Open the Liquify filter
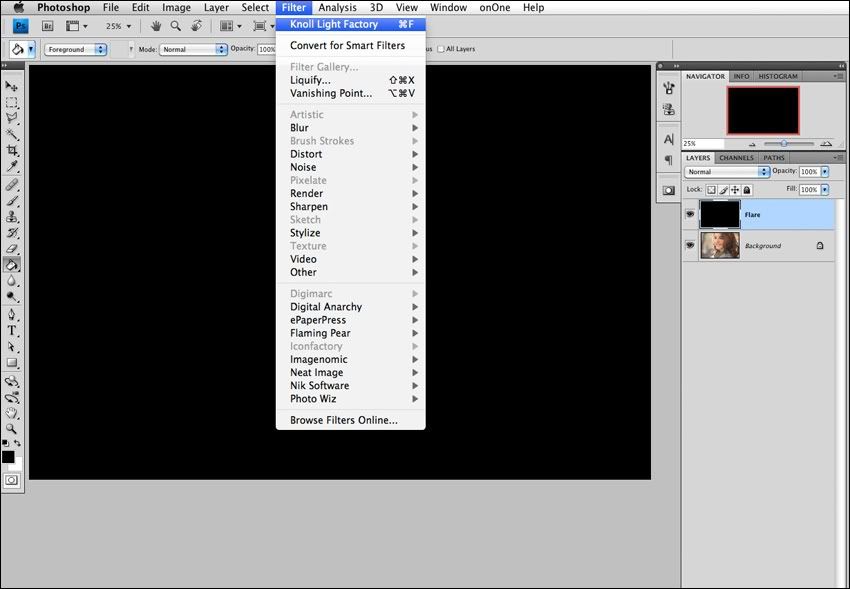 pos(351,80)
